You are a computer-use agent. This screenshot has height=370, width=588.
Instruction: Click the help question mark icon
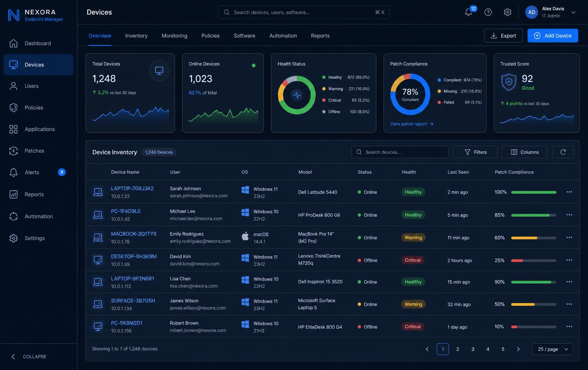(x=488, y=12)
